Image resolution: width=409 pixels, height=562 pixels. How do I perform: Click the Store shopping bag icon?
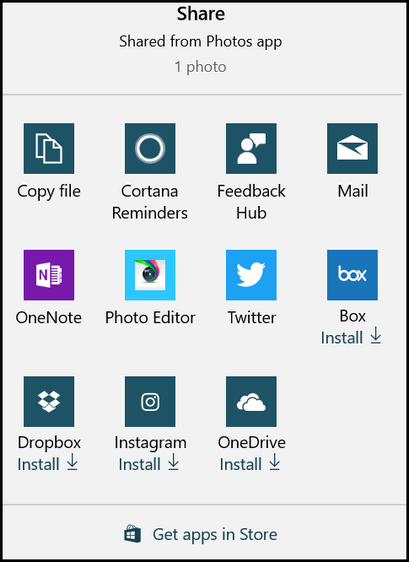coord(132,534)
